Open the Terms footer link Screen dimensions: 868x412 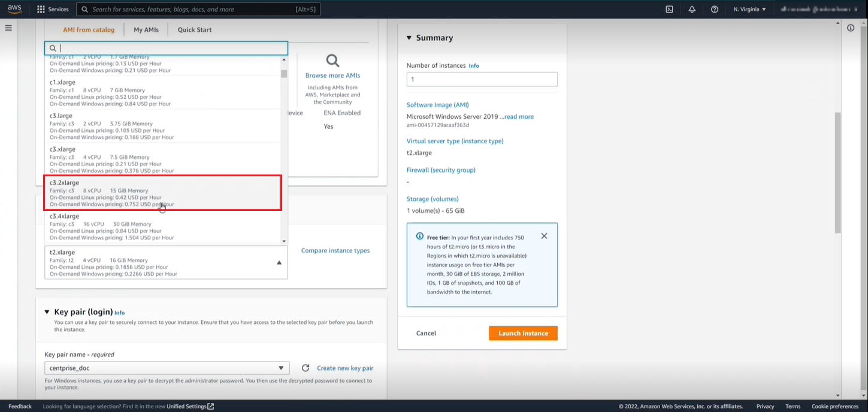tap(793, 406)
